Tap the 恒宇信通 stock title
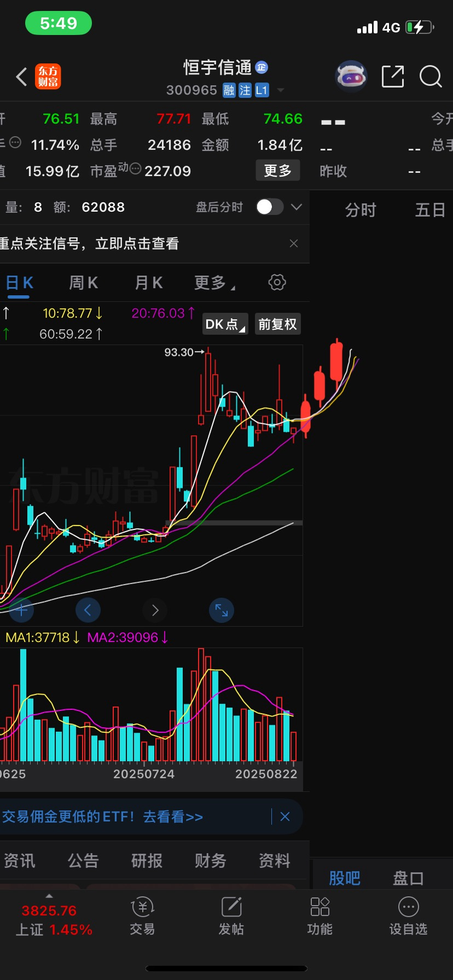The width and height of the screenshot is (453, 980). coord(218,68)
